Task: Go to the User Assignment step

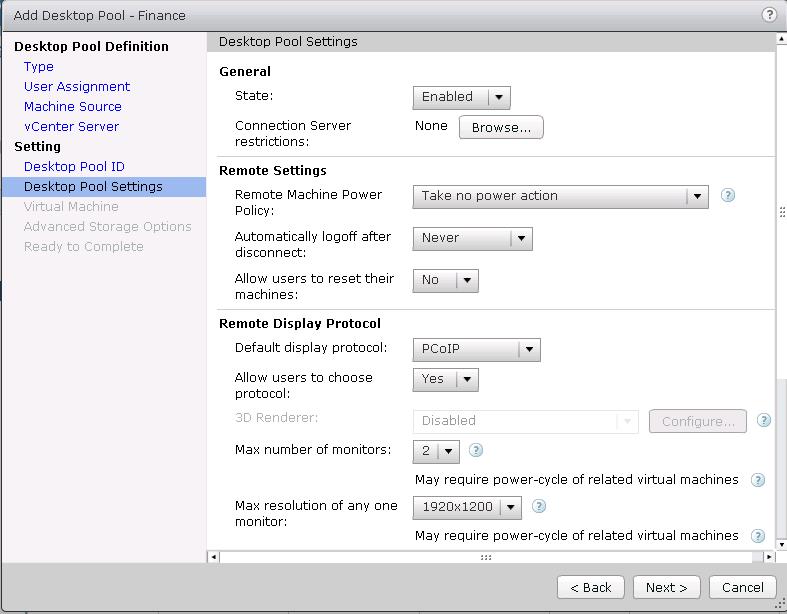Action: (77, 87)
